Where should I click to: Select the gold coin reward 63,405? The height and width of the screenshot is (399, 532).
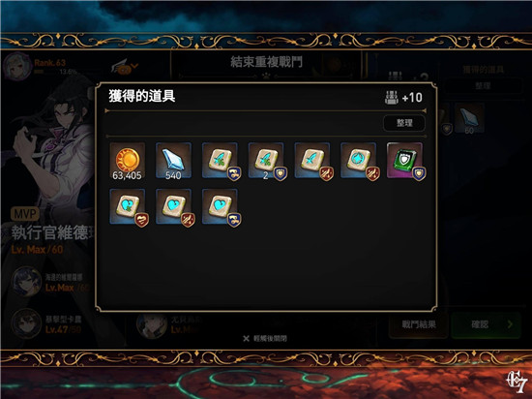coord(128,161)
